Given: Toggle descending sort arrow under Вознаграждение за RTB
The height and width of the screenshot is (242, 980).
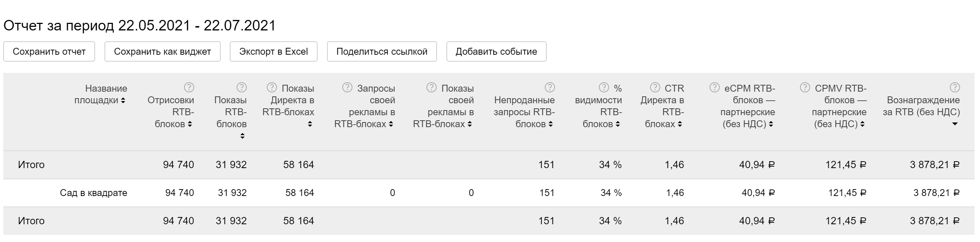Looking at the screenshot, I should (955, 124).
